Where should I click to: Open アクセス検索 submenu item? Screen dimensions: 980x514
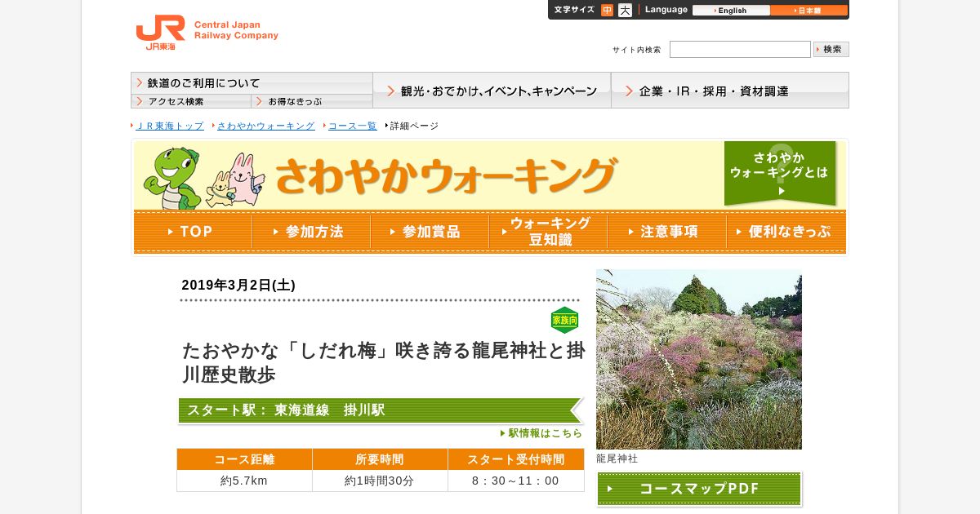(191, 101)
